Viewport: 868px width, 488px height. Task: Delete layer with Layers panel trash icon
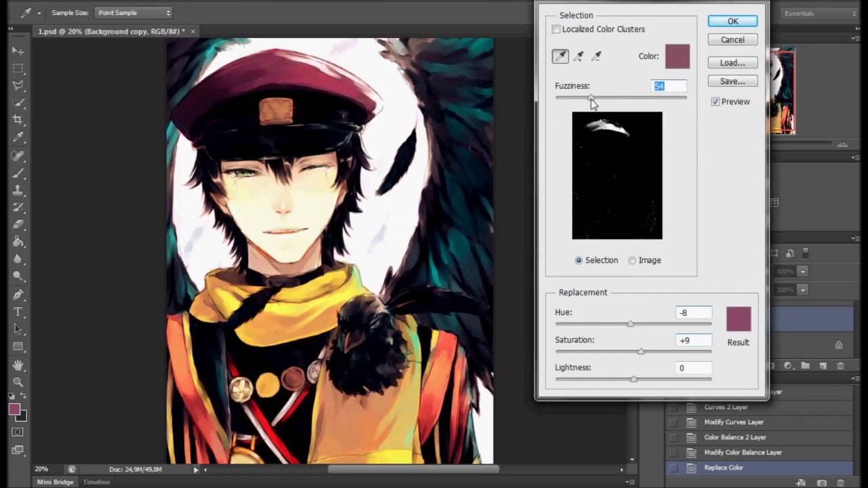click(841, 366)
